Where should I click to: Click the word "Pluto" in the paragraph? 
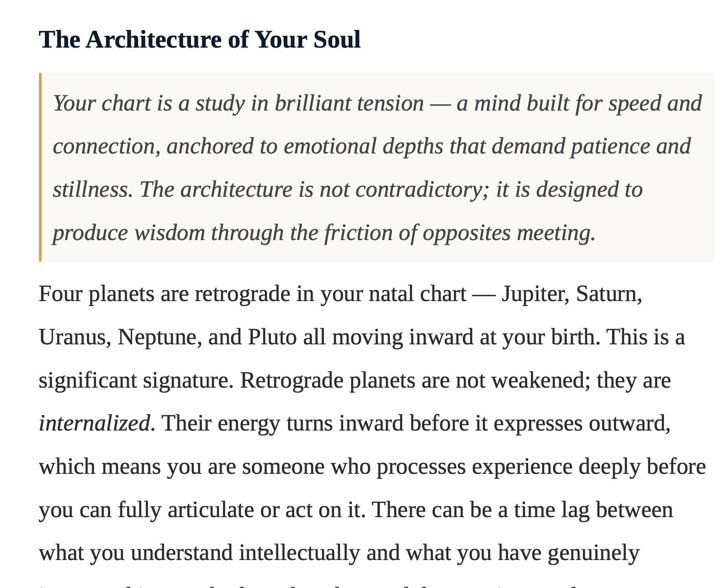tap(272, 337)
